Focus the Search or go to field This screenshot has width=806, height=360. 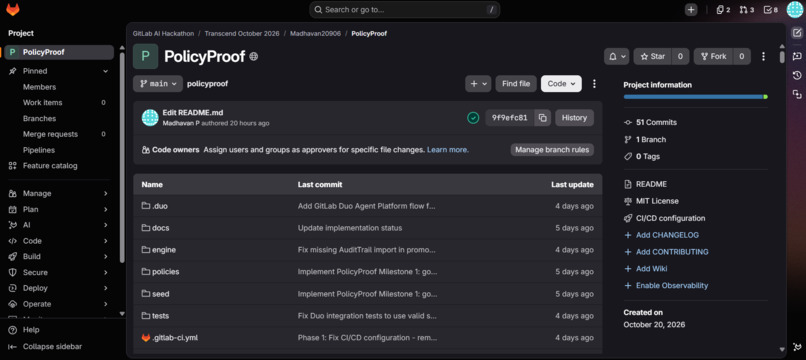click(405, 10)
